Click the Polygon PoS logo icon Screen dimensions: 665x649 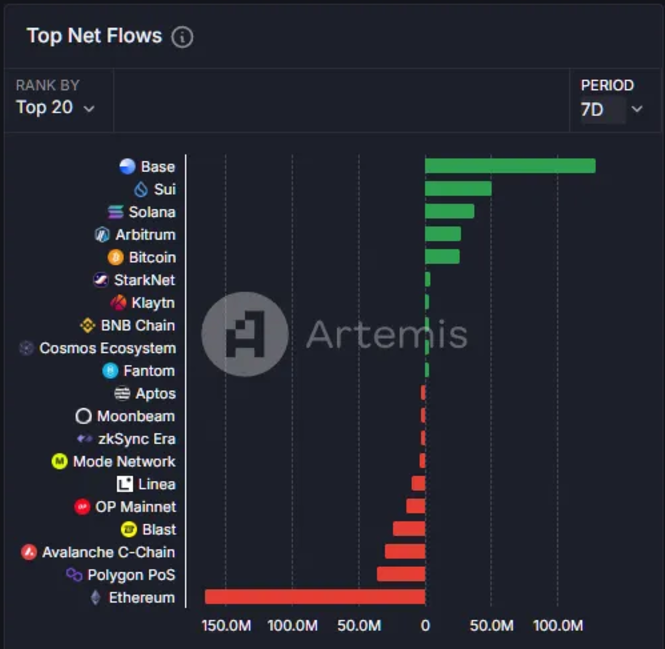click(74, 575)
